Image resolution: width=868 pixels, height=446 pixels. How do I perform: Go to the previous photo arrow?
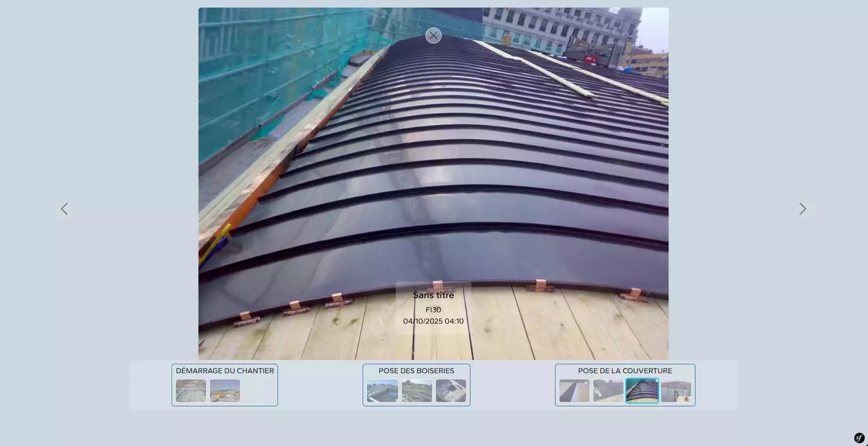pos(64,209)
